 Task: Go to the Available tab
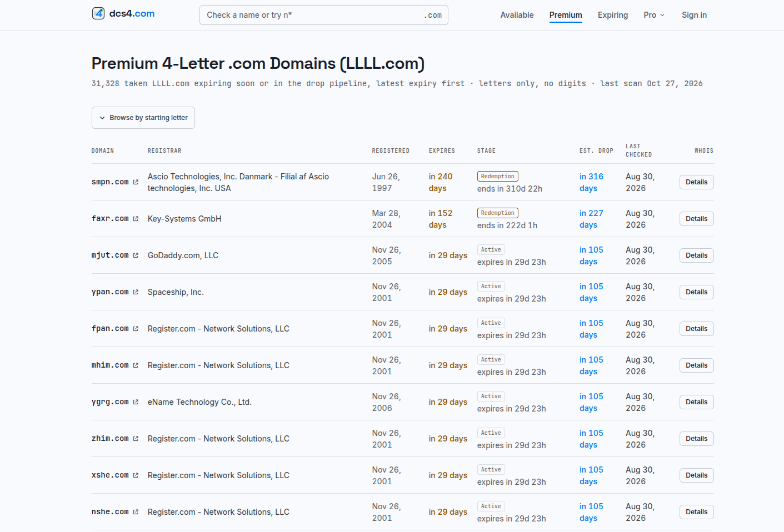coord(517,15)
